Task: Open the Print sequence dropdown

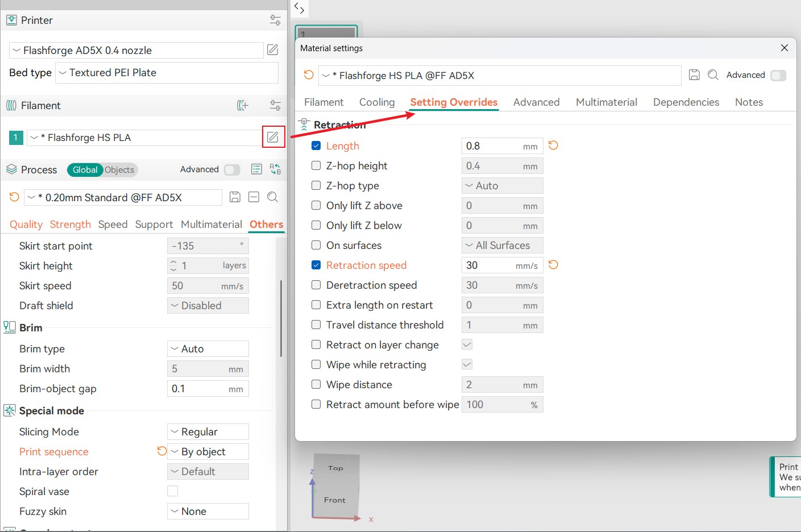Action: (x=208, y=451)
